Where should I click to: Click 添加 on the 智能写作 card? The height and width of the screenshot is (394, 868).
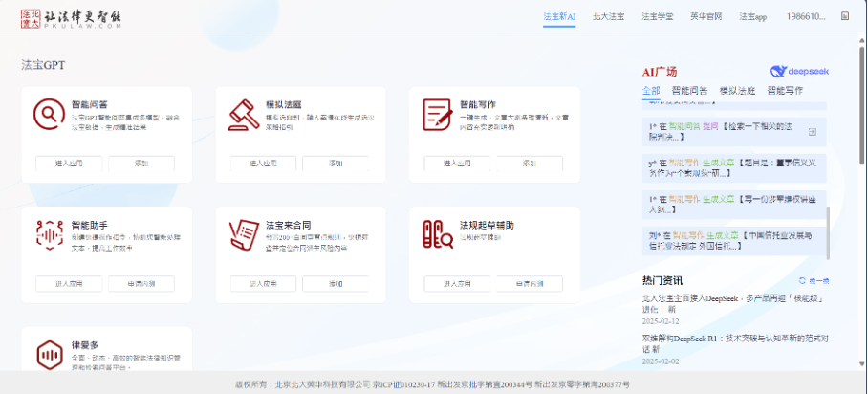(530, 164)
